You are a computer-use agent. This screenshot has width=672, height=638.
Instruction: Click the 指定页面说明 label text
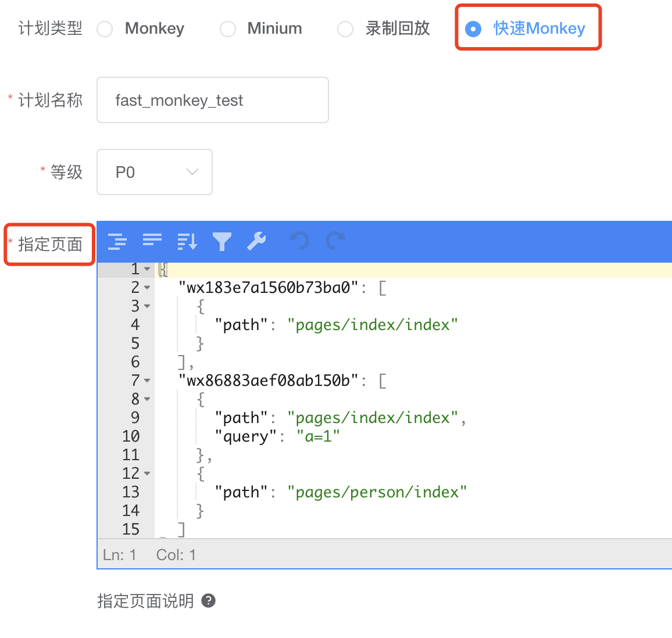(x=145, y=601)
